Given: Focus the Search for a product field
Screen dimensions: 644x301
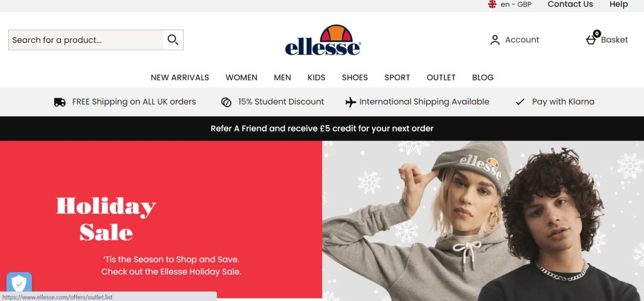Looking at the screenshot, I should coord(86,40).
